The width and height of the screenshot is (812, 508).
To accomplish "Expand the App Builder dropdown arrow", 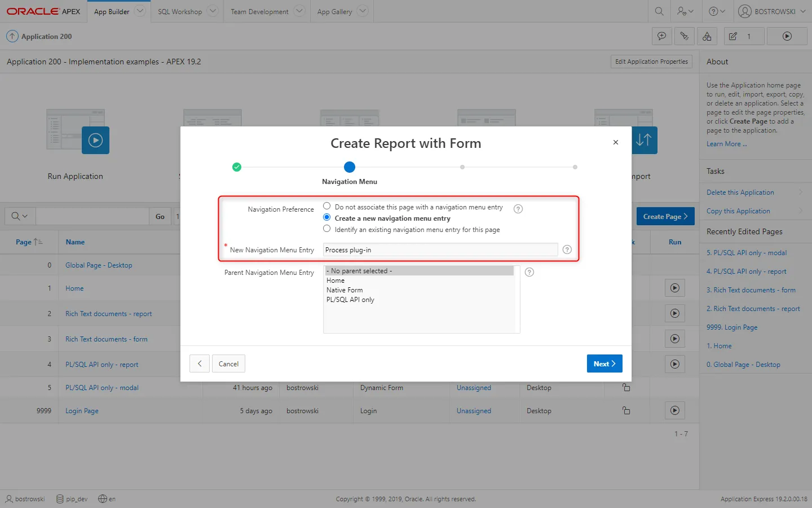I will pos(140,11).
